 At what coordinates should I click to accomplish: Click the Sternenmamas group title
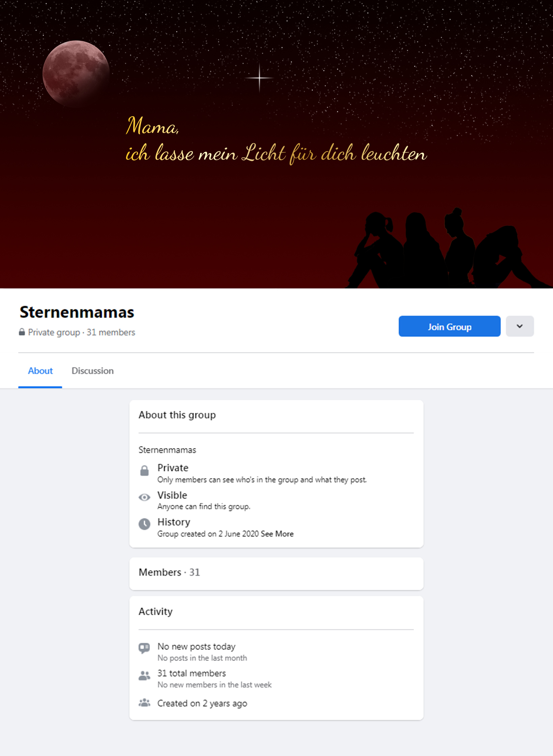pos(77,312)
